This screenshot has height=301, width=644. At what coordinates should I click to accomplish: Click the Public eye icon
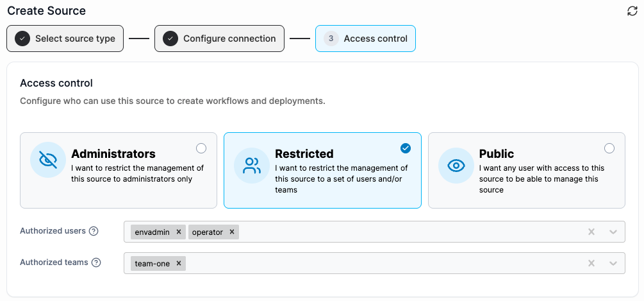pyautogui.click(x=456, y=166)
